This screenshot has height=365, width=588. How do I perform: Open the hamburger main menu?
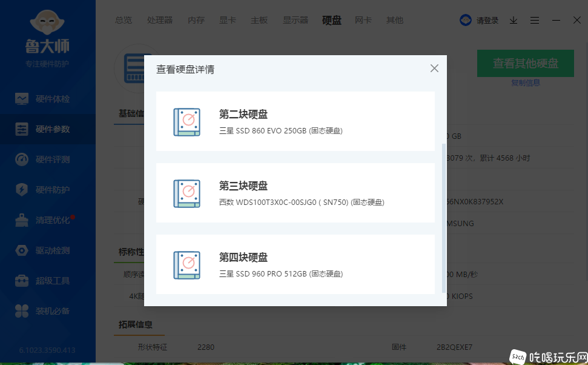tap(535, 21)
